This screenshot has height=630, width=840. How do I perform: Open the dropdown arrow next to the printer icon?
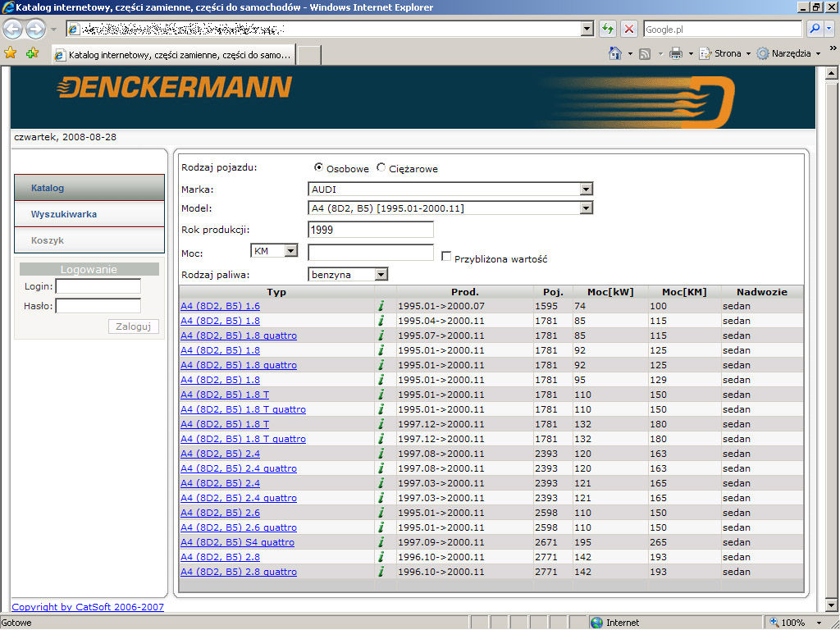point(691,53)
